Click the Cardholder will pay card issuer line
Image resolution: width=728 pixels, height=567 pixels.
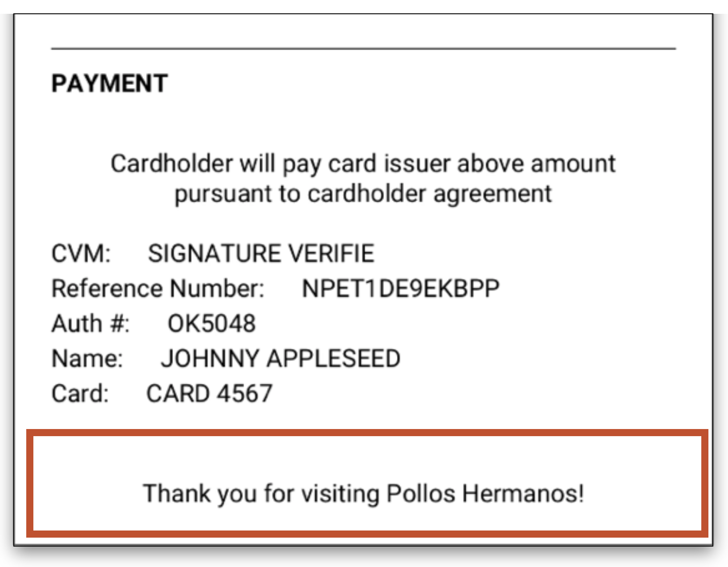(363, 163)
